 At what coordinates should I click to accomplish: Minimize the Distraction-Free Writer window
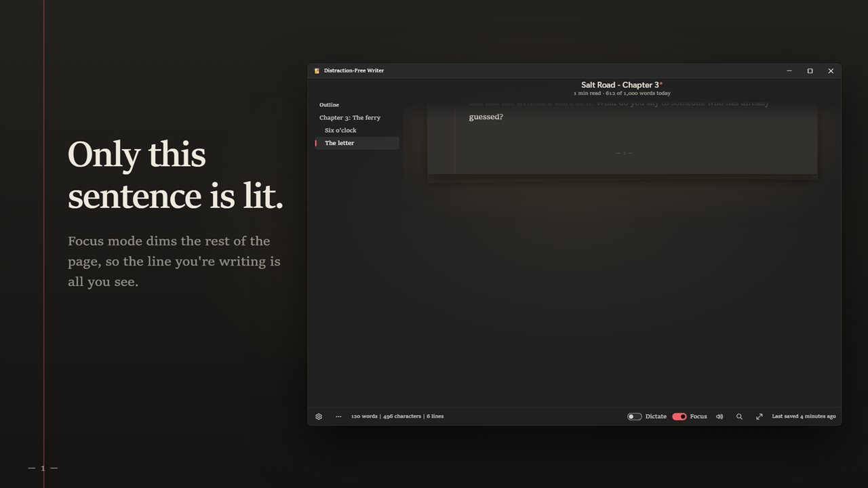point(789,70)
